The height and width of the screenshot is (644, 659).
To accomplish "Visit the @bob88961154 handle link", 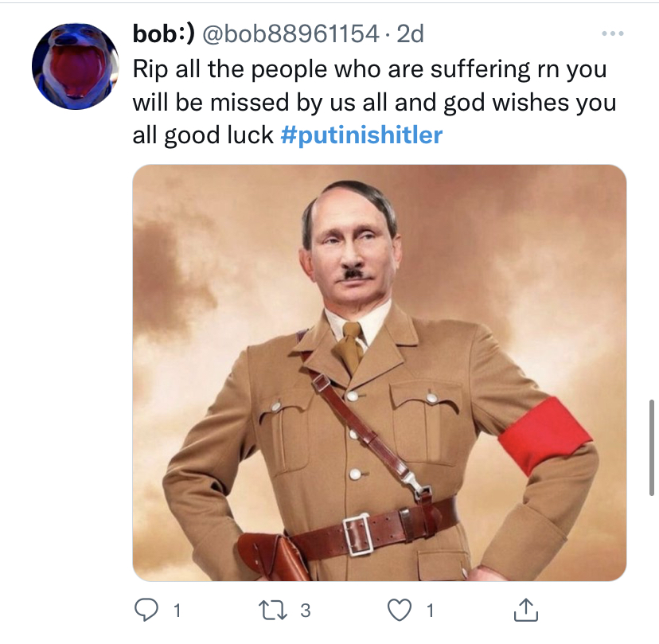I will [291, 34].
